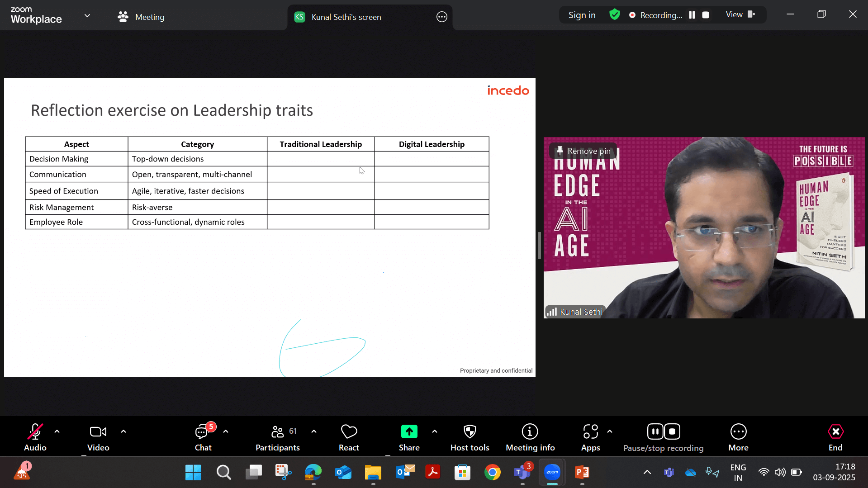Open the More options menu

pos(738,437)
